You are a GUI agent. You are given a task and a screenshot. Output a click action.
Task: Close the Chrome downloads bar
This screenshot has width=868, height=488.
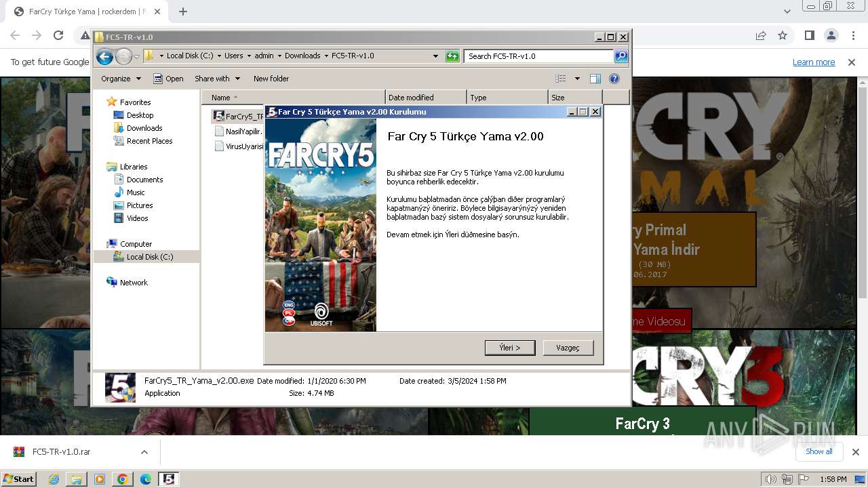point(856,452)
